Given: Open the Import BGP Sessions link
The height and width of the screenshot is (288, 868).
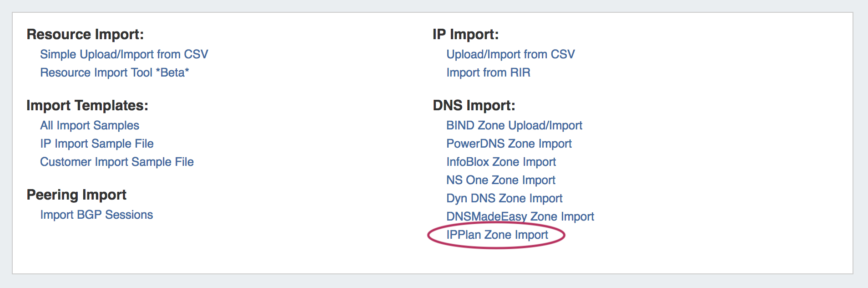Looking at the screenshot, I should click(96, 215).
